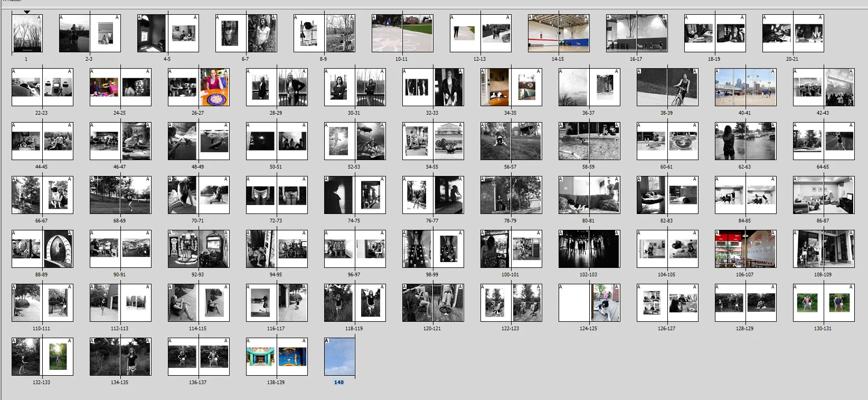Viewport: 868px width, 400px height.
Task: Select the 62-63 page spread
Action: (745, 141)
